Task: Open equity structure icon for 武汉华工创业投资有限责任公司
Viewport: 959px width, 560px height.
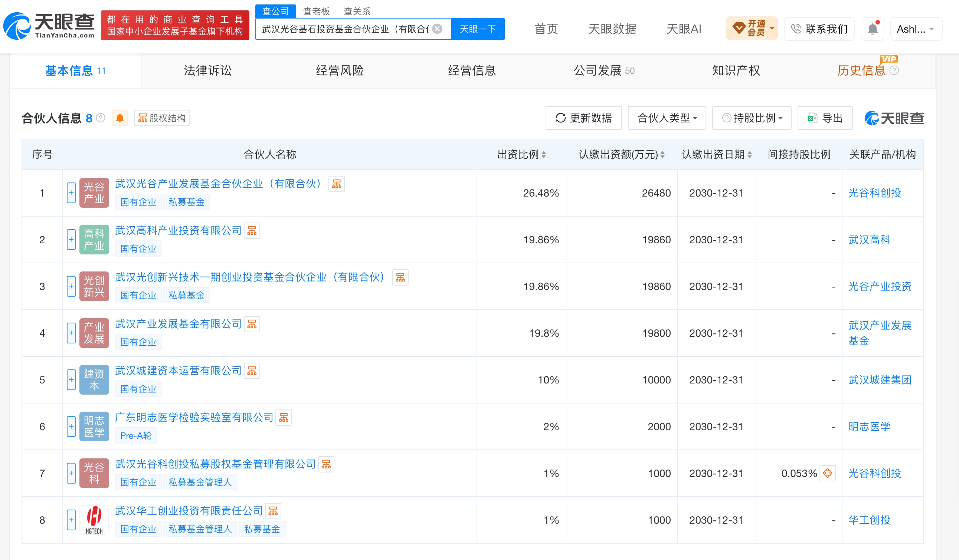Action: point(273,511)
